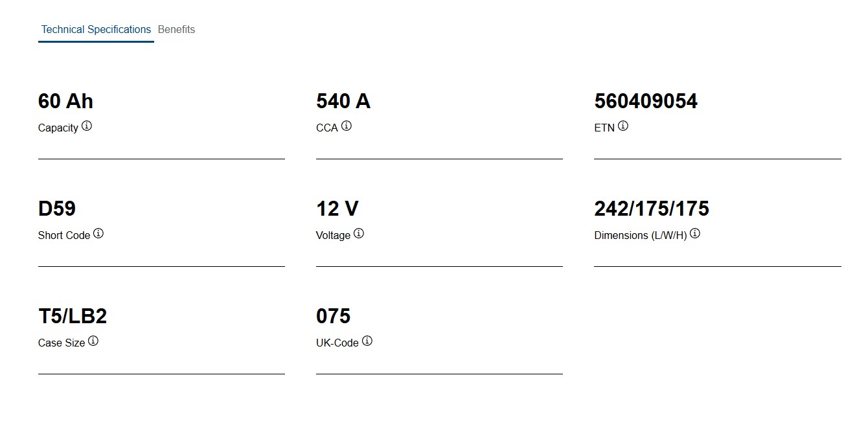Click the info icon beside ETN
The image size is (868, 421).
pyautogui.click(x=623, y=126)
